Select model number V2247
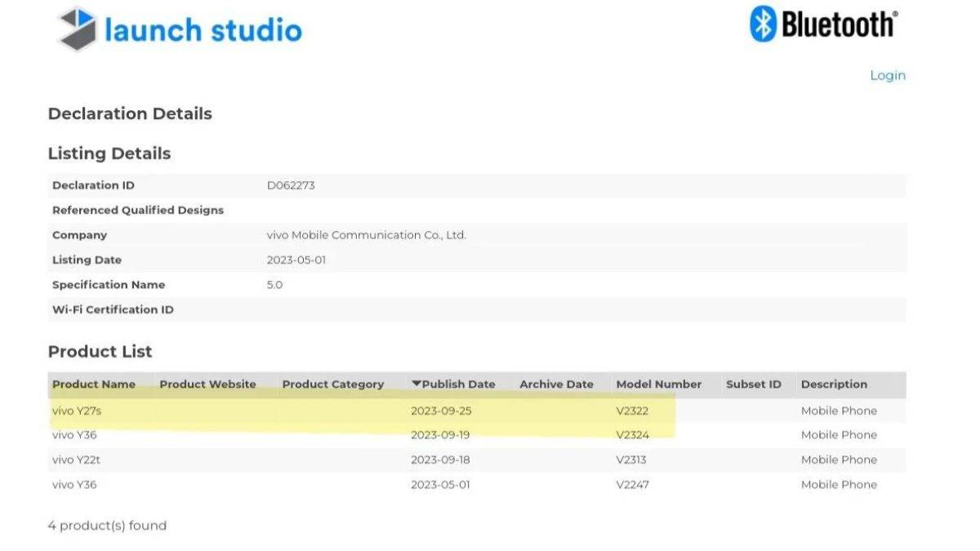 click(632, 484)
